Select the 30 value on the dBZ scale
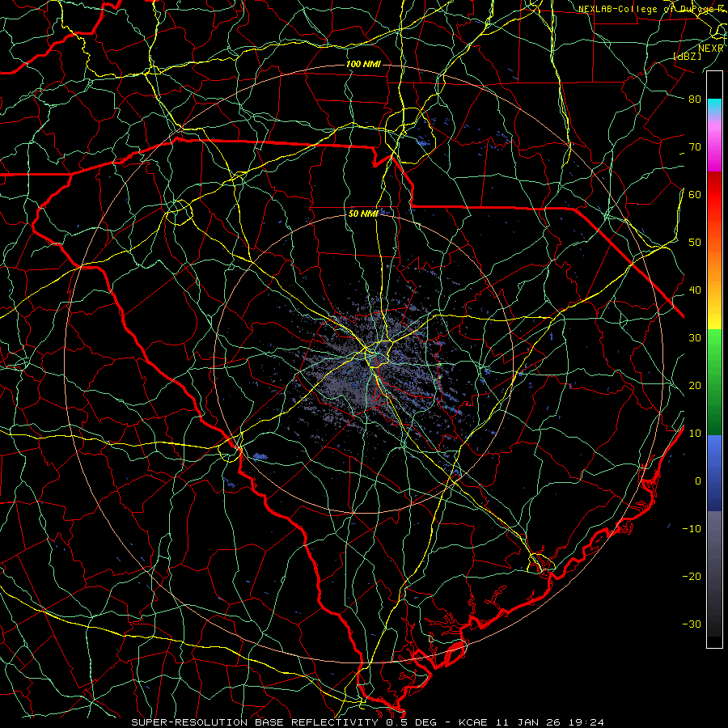This screenshot has height=728, width=728. coord(695,338)
